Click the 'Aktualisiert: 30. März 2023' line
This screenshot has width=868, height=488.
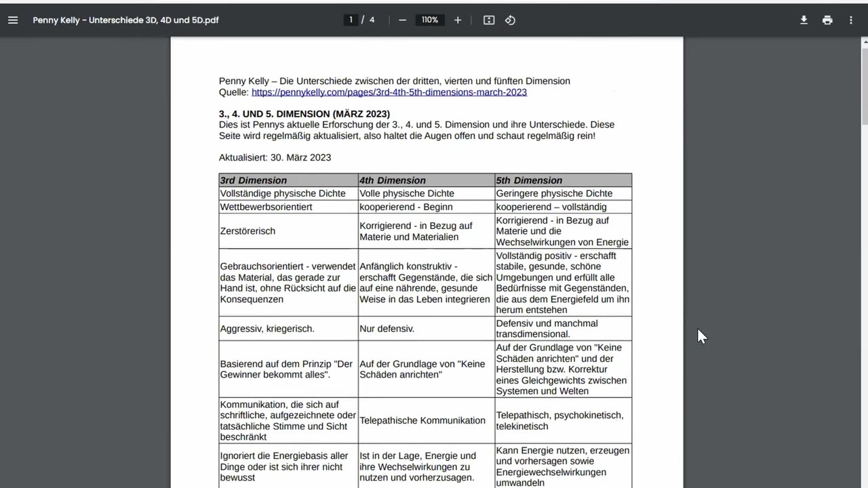tap(275, 157)
